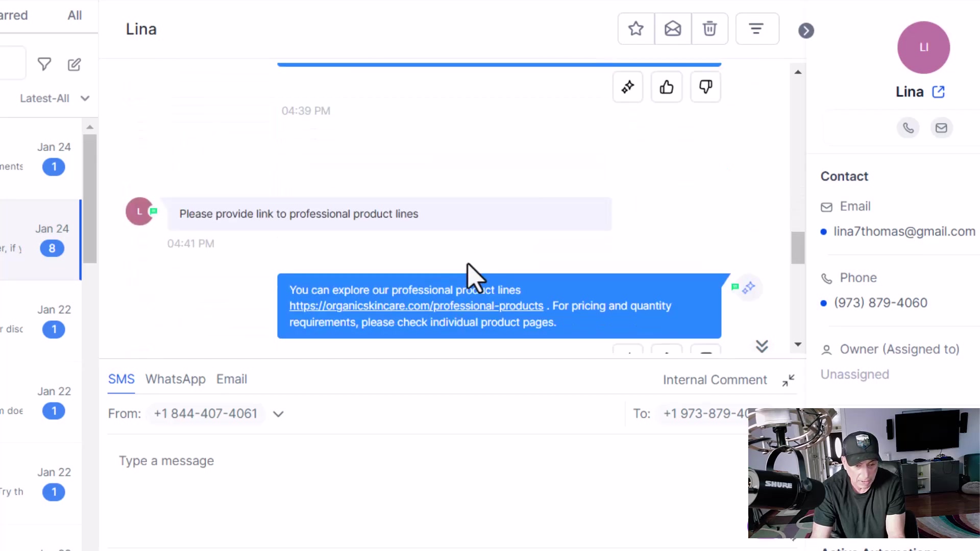Delete conversation using trash icon
This screenshot has width=980, height=551.
pos(709,29)
